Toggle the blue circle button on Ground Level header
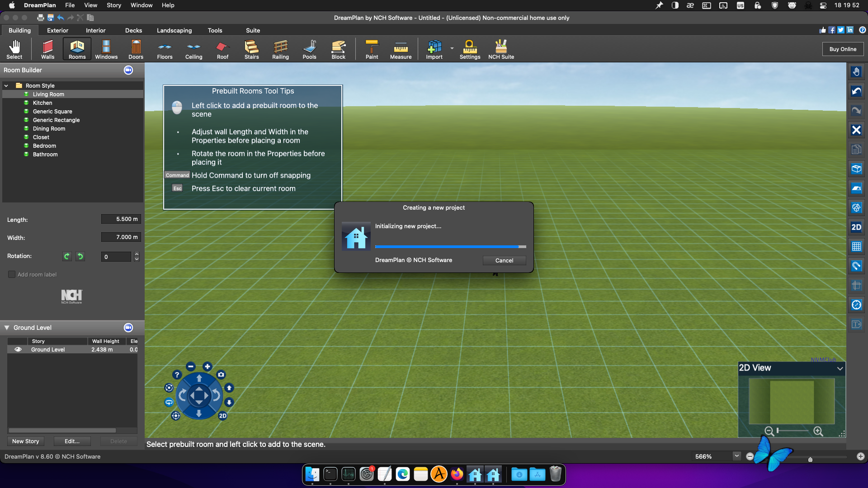The image size is (868, 488). [x=128, y=328]
